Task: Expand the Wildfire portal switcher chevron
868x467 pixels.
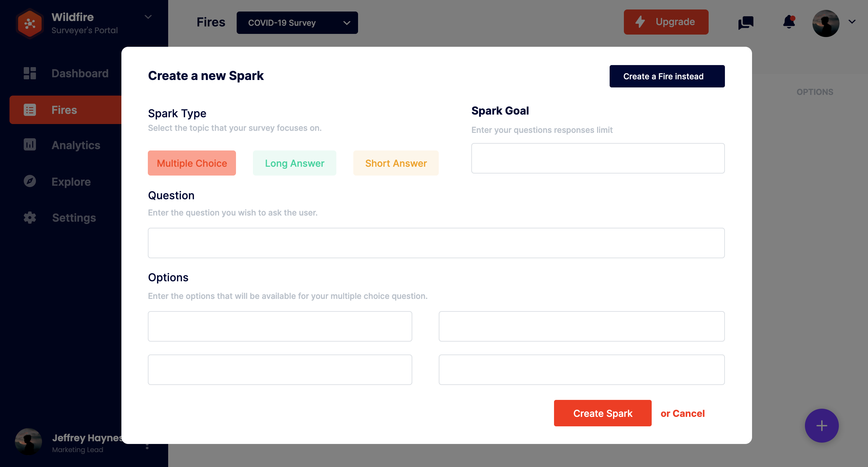Action: tap(148, 17)
